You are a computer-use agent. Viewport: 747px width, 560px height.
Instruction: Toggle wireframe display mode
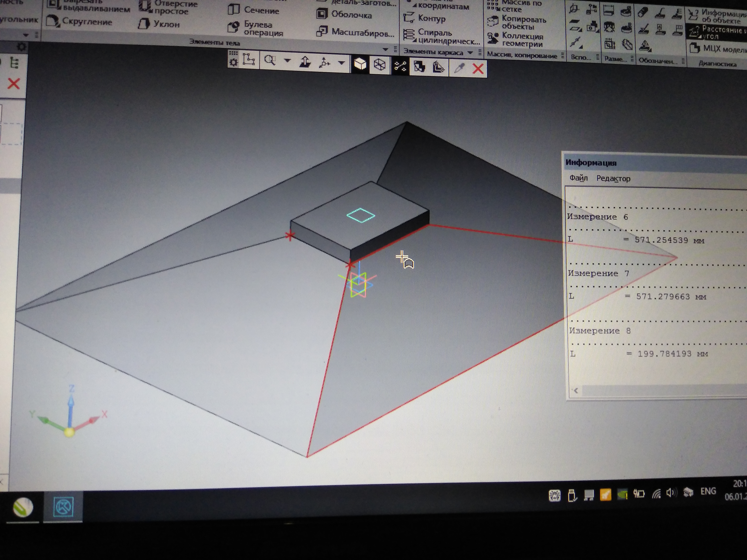point(379,64)
